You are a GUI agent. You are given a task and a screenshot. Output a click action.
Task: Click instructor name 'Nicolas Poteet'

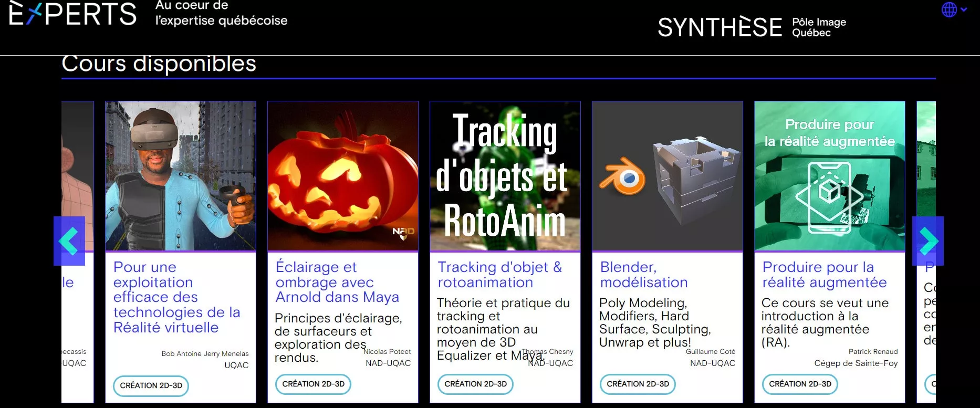387,352
